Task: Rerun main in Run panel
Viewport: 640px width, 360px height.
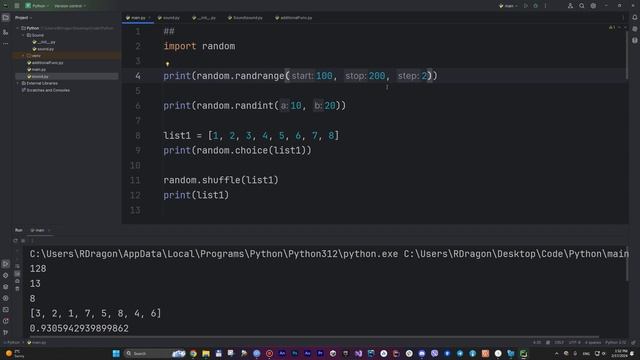Action: point(15,241)
